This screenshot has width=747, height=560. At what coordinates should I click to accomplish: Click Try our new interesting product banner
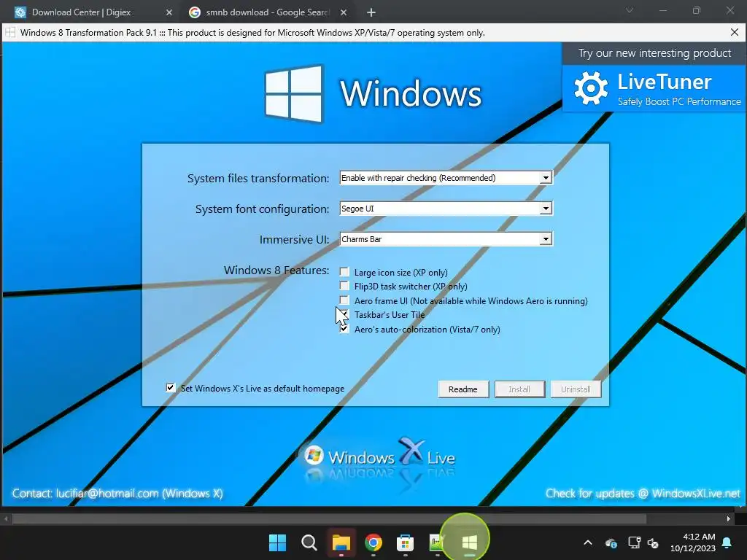pyautogui.click(x=654, y=53)
